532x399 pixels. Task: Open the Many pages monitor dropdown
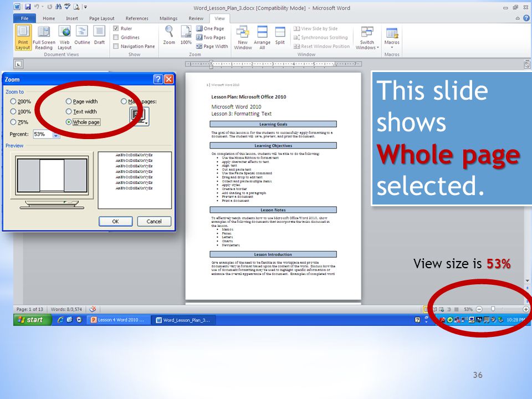(x=140, y=116)
